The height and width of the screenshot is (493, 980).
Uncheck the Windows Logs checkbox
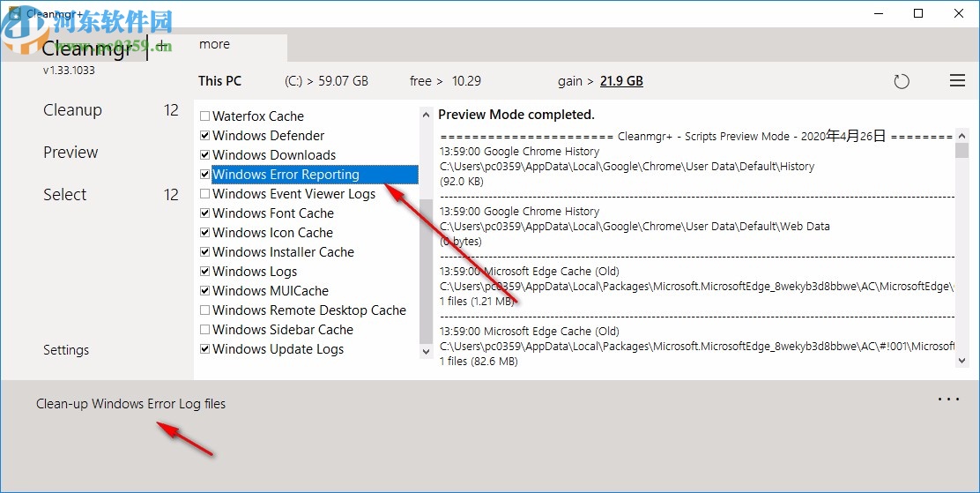click(x=205, y=272)
